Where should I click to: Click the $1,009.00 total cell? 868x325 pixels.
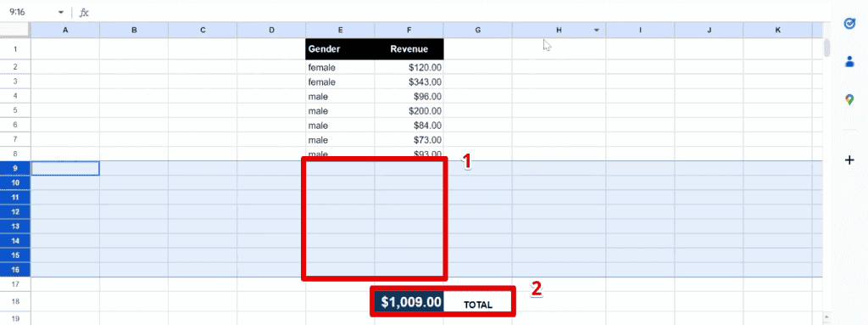tap(409, 302)
